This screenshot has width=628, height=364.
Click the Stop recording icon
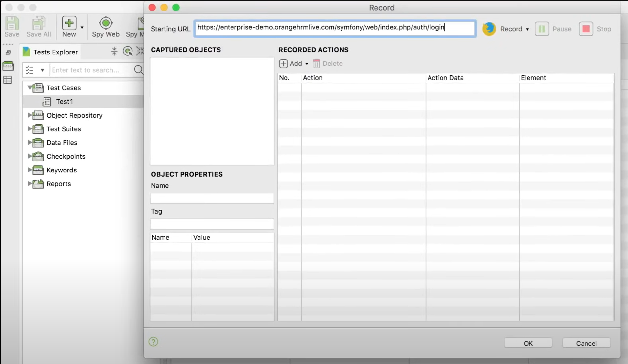pos(586,29)
